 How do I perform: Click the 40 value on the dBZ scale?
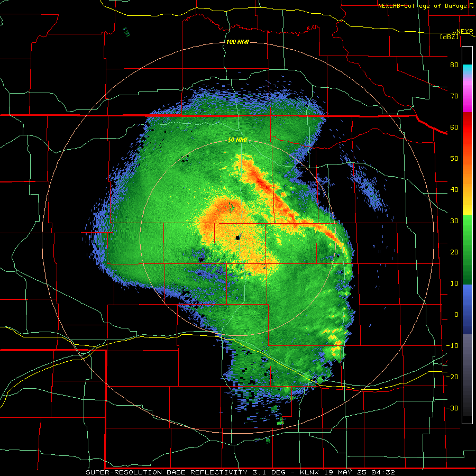454,190
